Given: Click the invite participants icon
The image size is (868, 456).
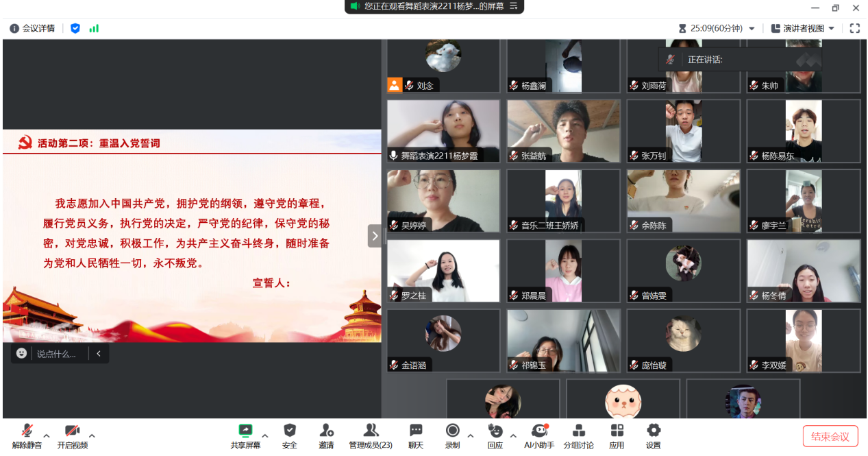Looking at the screenshot, I should 326,435.
